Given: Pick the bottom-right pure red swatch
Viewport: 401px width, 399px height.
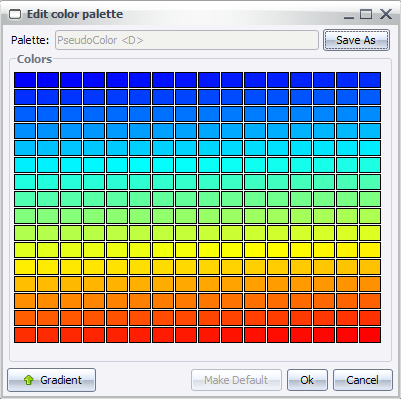Looking at the screenshot, I should pos(370,335).
